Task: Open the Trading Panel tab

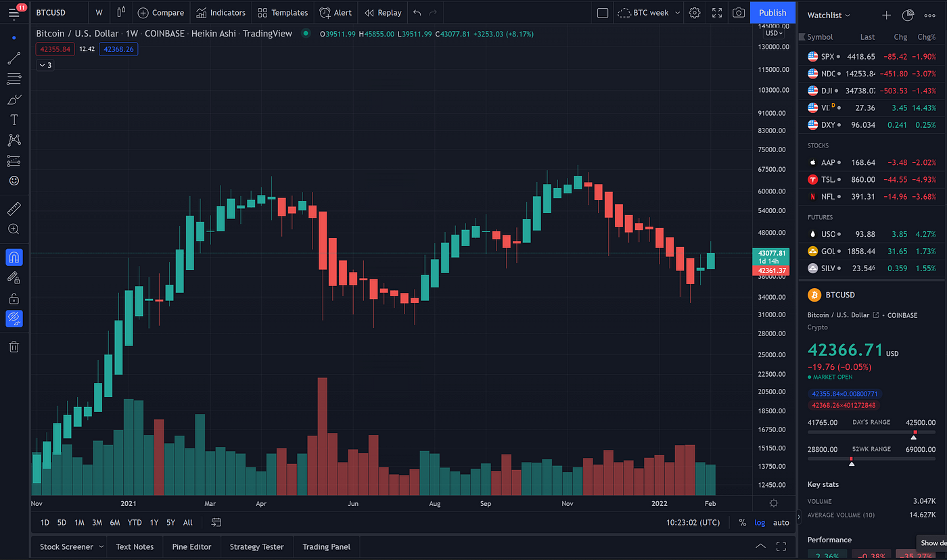Action: (326, 546)
